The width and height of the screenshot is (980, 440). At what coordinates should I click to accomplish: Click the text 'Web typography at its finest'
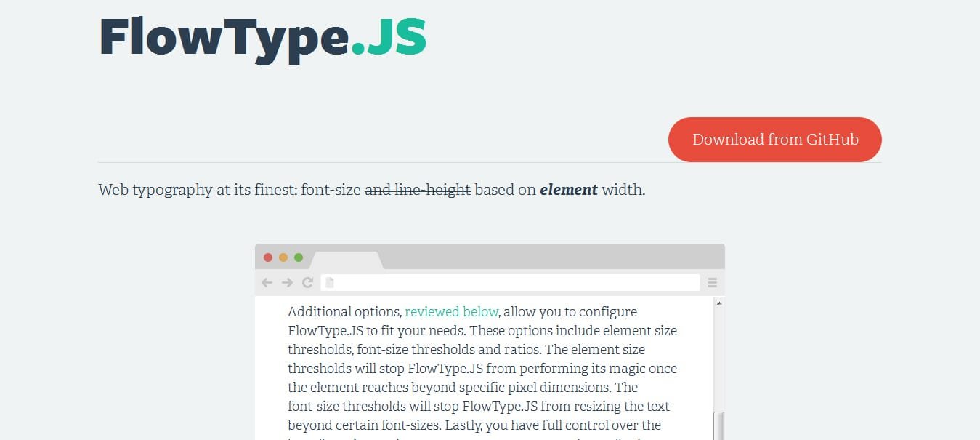click(x=198, y=191)
